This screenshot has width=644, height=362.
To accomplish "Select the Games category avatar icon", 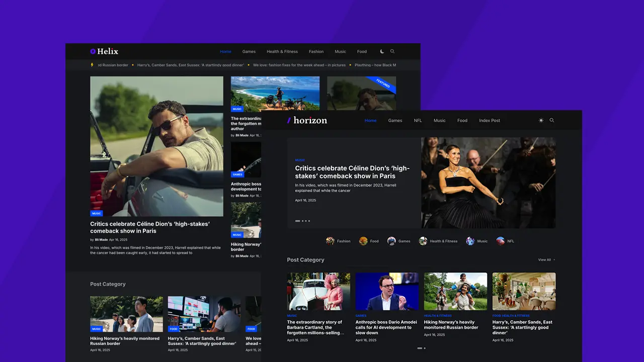I will [x=391, y=241].
